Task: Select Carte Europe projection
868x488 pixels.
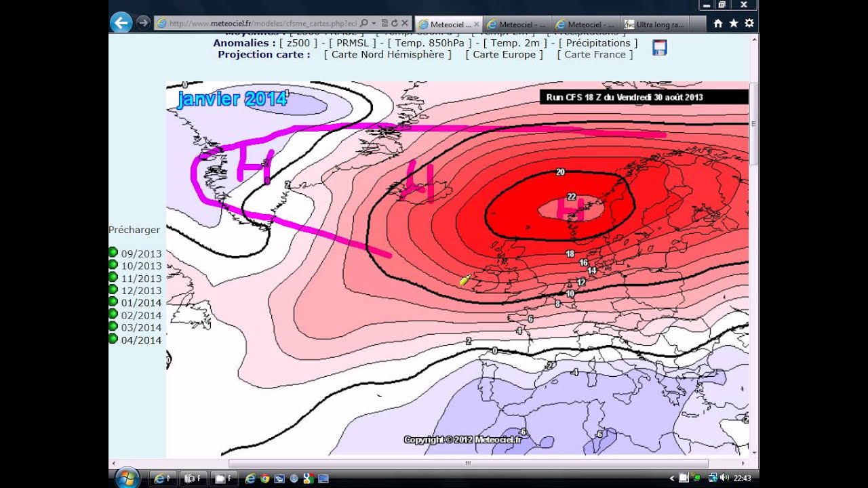Action: pos(504,54)
